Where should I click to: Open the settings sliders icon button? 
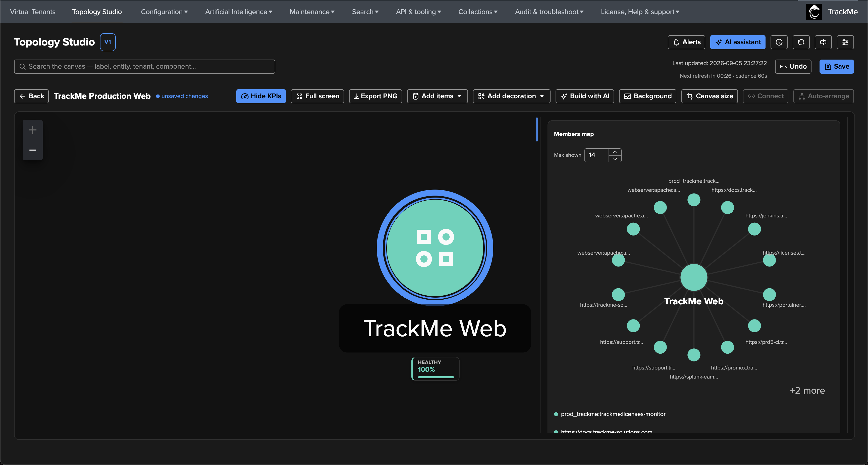[x=845, y=42]
